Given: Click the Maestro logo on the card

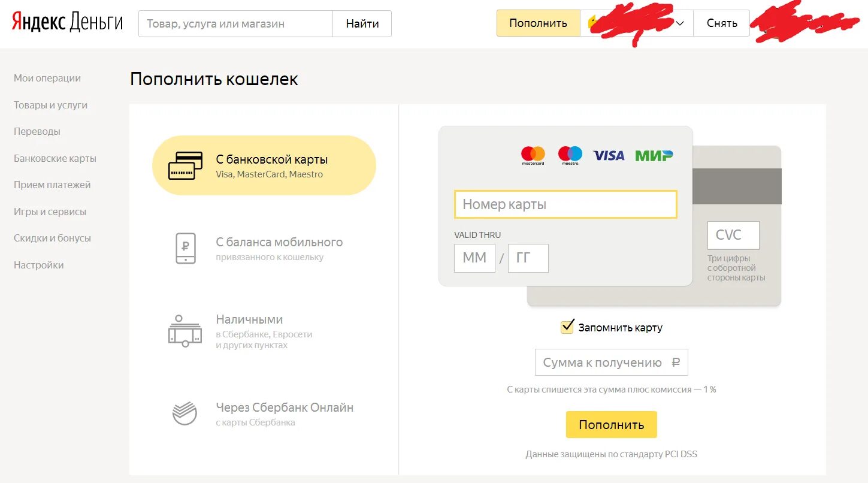Looking at the screenshot, I should (x=570, y=155).
